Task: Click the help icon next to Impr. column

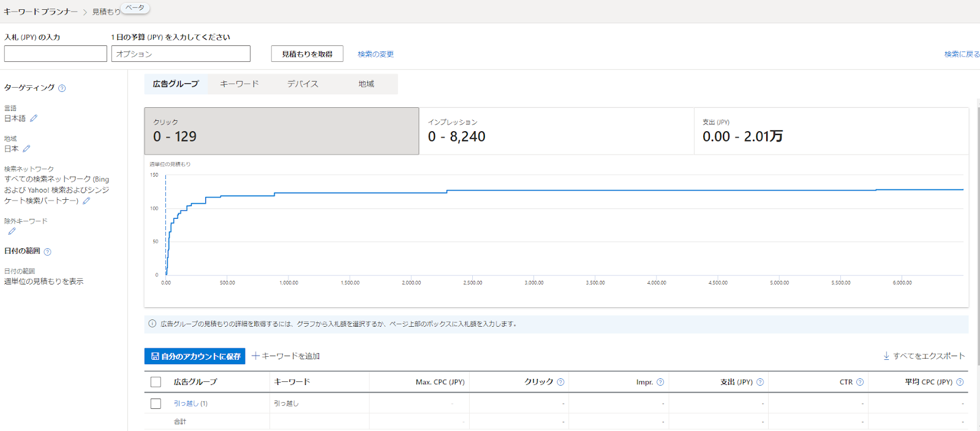Action: tap(660, 382)
